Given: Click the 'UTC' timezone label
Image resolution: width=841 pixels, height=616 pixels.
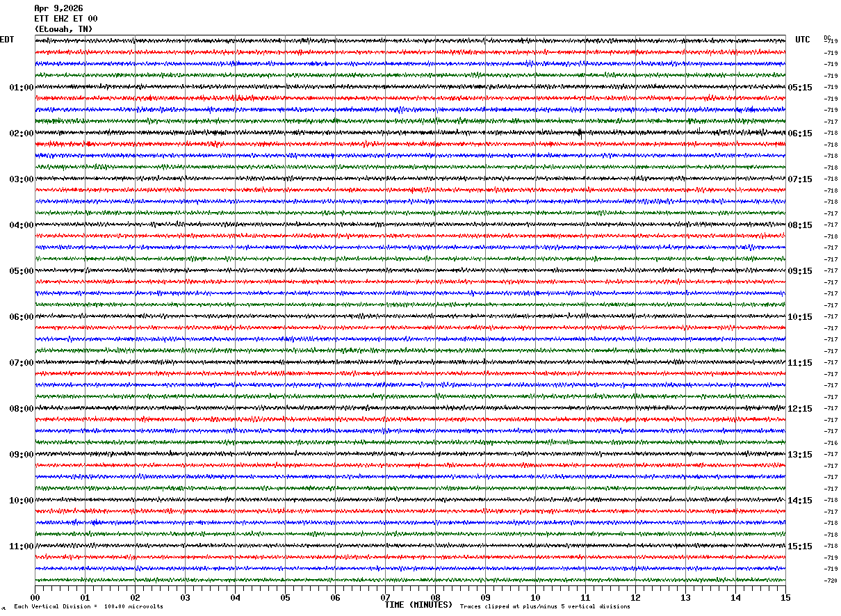Looking at the screenshot, I should click(x=803, y=40).
